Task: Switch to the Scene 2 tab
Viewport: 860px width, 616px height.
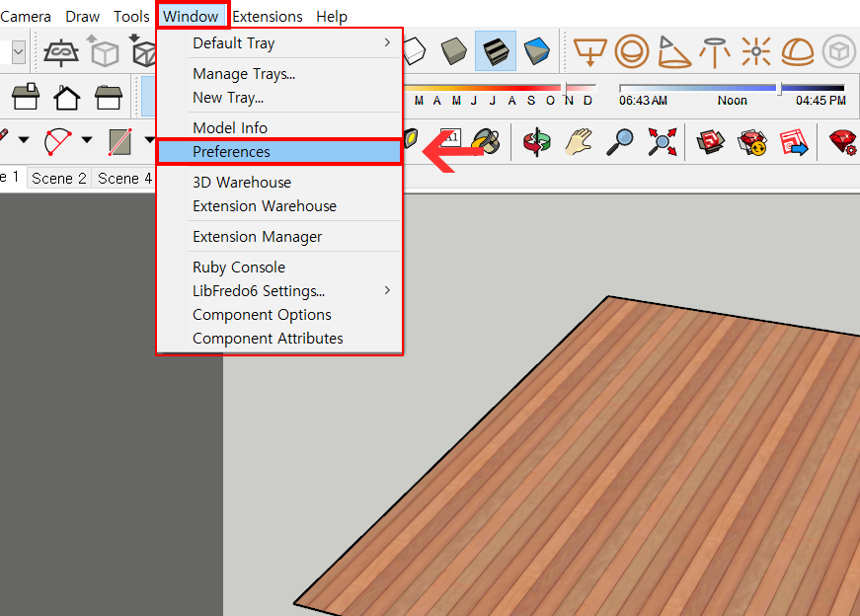Action: (x=58, y=179)
